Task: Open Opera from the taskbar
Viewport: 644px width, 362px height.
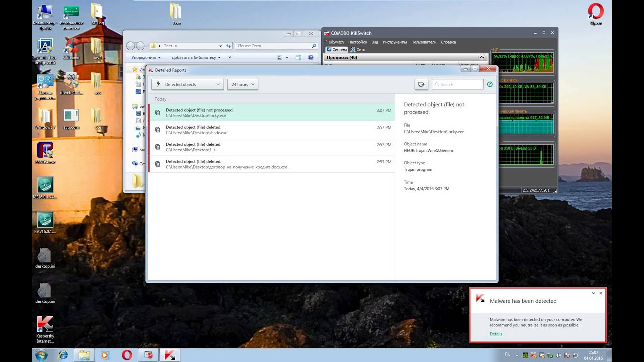Action: coord(127,355)
